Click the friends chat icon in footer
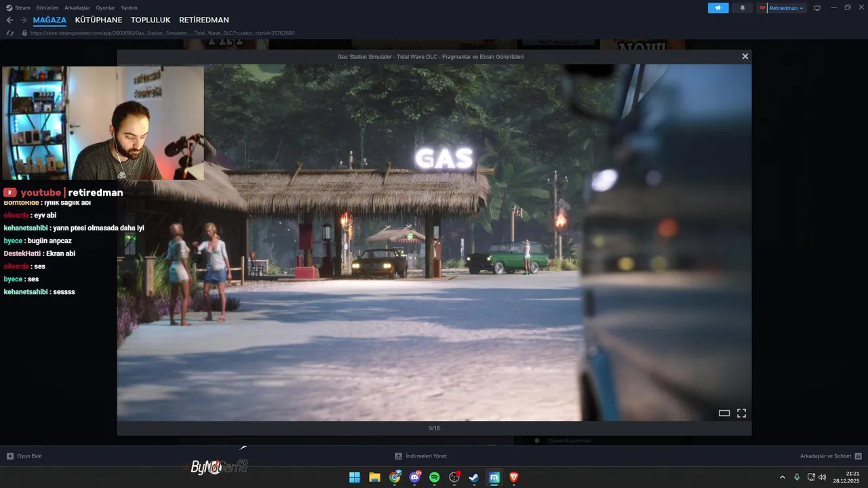This screenshot has height=488, width=868. click(x=859, y=456)
